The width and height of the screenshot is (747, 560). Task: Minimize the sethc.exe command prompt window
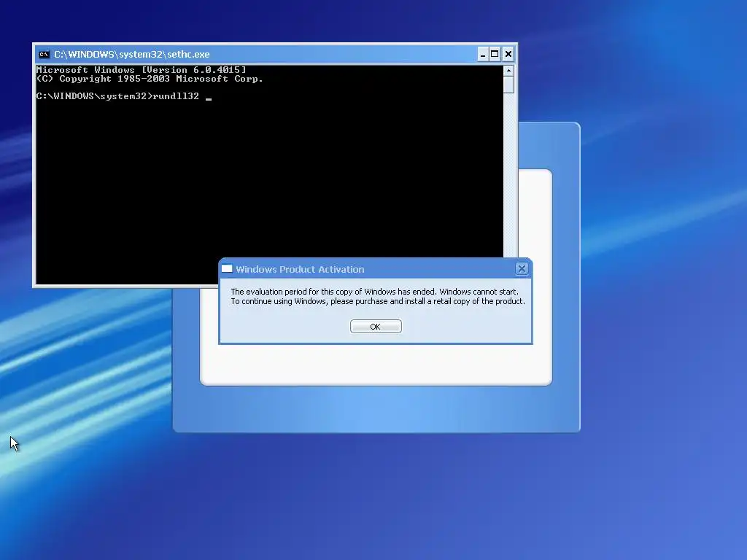(483, 54)
